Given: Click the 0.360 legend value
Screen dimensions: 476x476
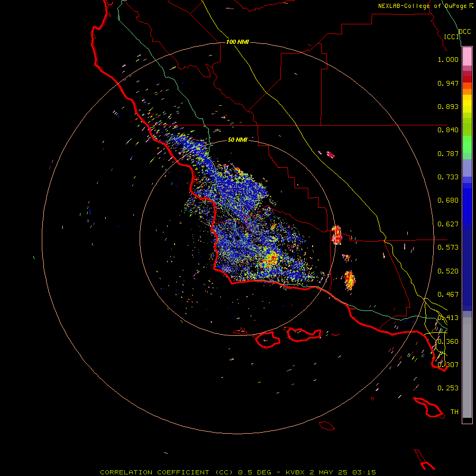Looking at the screenshot, I should 448,342.
